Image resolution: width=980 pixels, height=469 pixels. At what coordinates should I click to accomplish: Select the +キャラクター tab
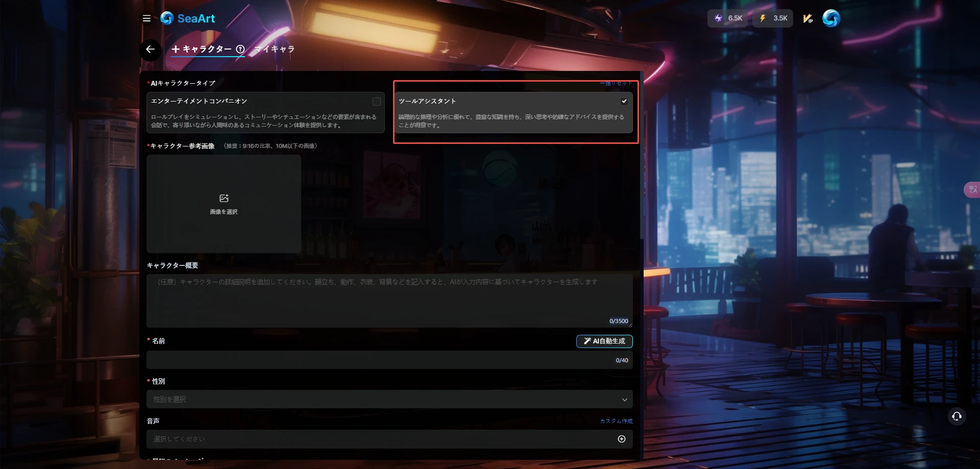click(x=202, y=50)
